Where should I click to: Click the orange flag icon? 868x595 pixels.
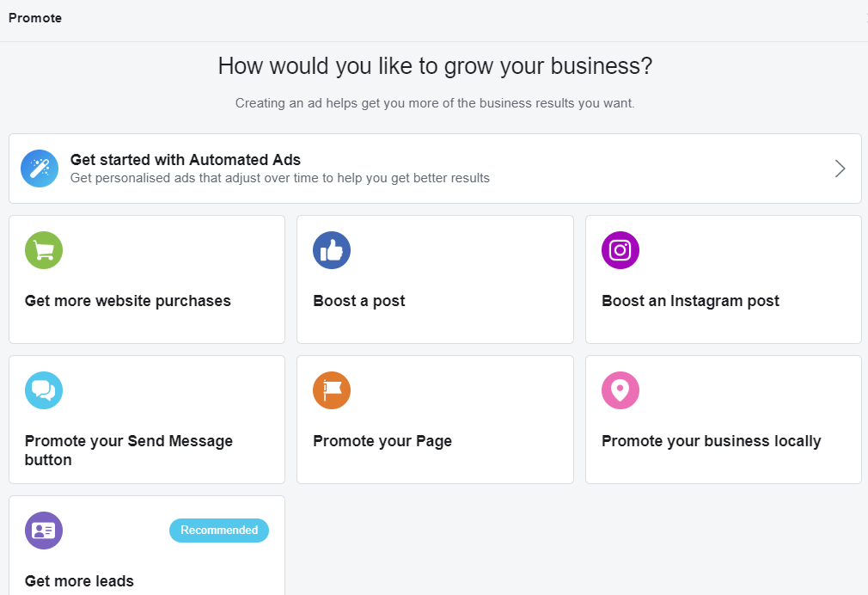click(x=332, y=390)
